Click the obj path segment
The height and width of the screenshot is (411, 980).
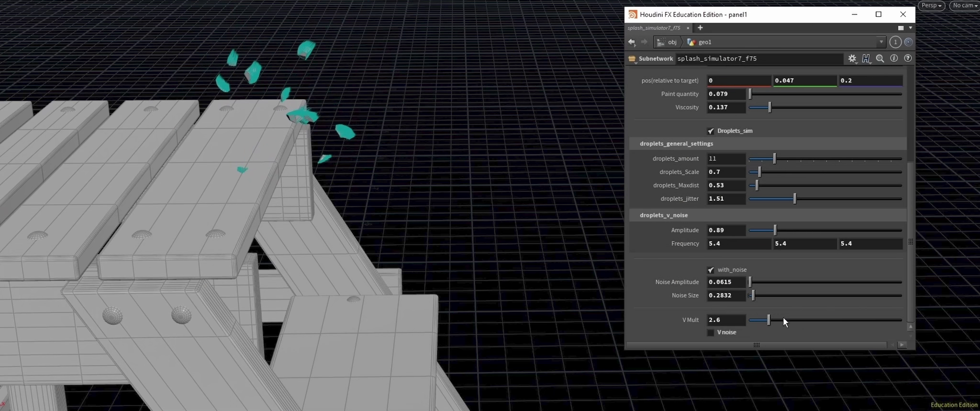click(672, 42)
